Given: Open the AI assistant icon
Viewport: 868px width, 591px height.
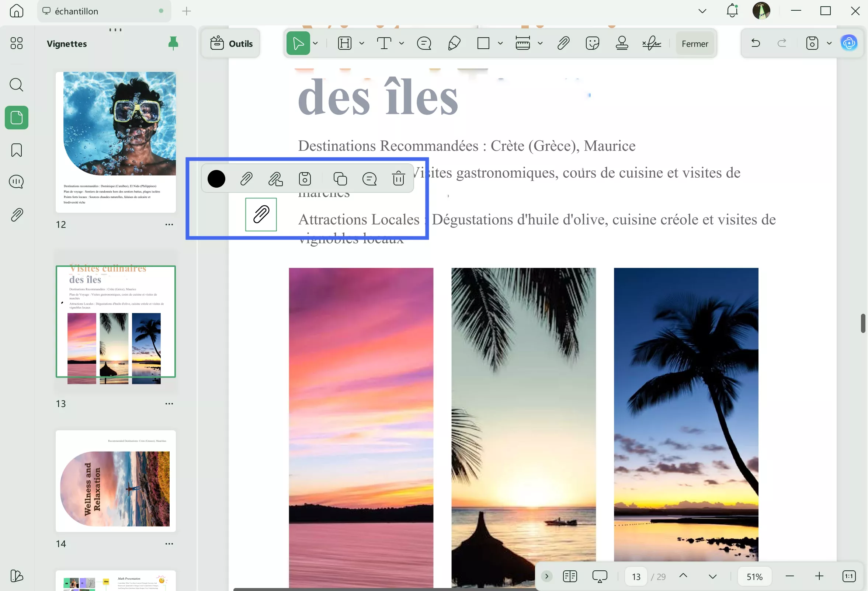Looking at the screenshot, I should pos(848,43).
